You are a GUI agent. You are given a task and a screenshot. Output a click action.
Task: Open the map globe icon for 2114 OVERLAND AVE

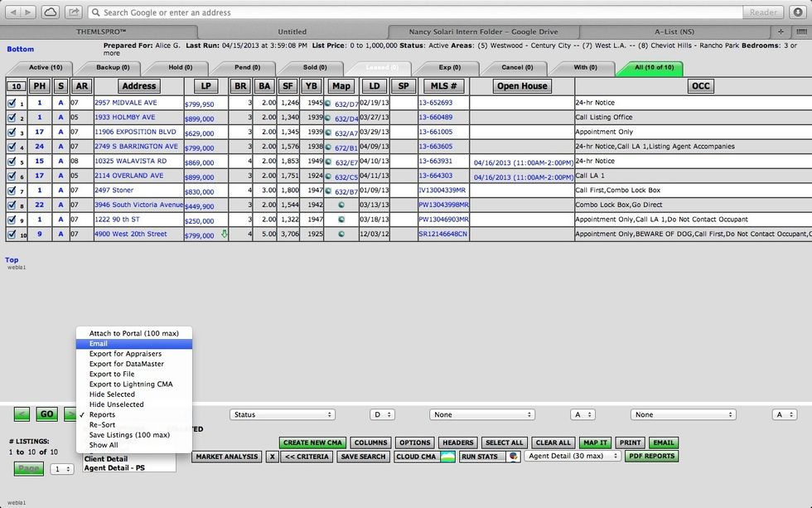328,176
